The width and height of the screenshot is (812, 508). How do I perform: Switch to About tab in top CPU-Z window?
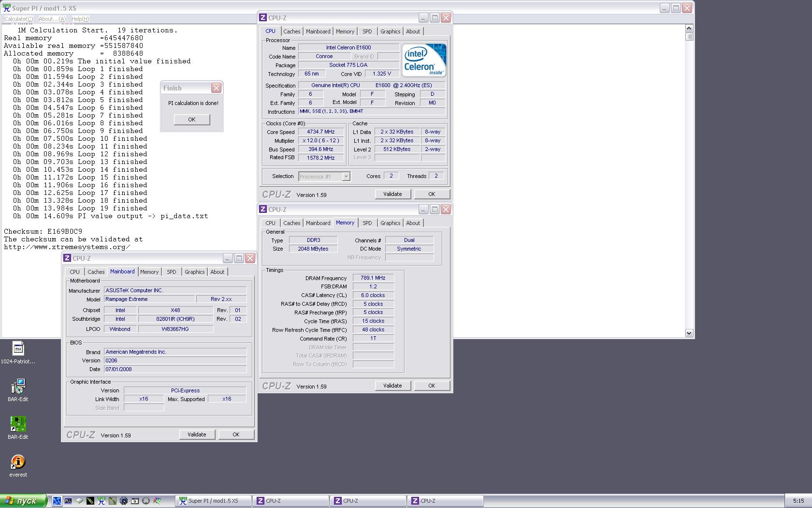click(413, 31)
